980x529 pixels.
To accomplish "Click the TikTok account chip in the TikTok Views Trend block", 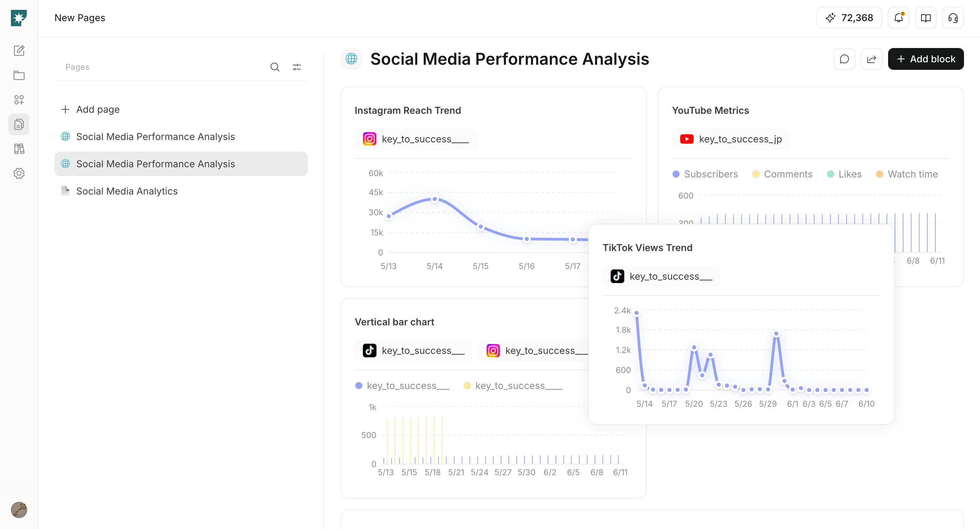I will (661, 277).
